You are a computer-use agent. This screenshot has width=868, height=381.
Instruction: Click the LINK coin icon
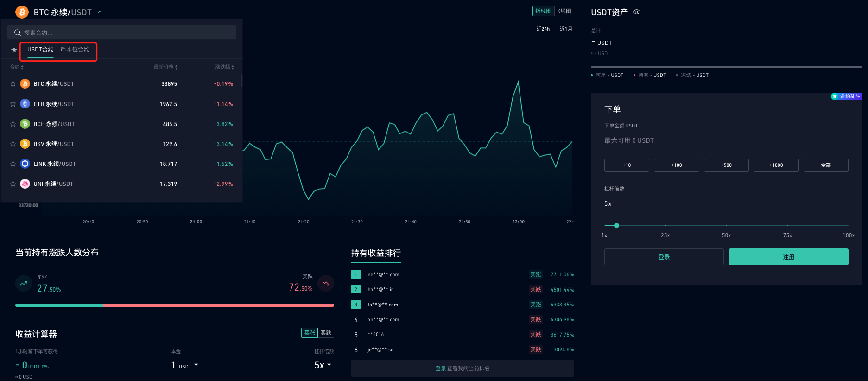pyautogui.click(x=25, y=164)
